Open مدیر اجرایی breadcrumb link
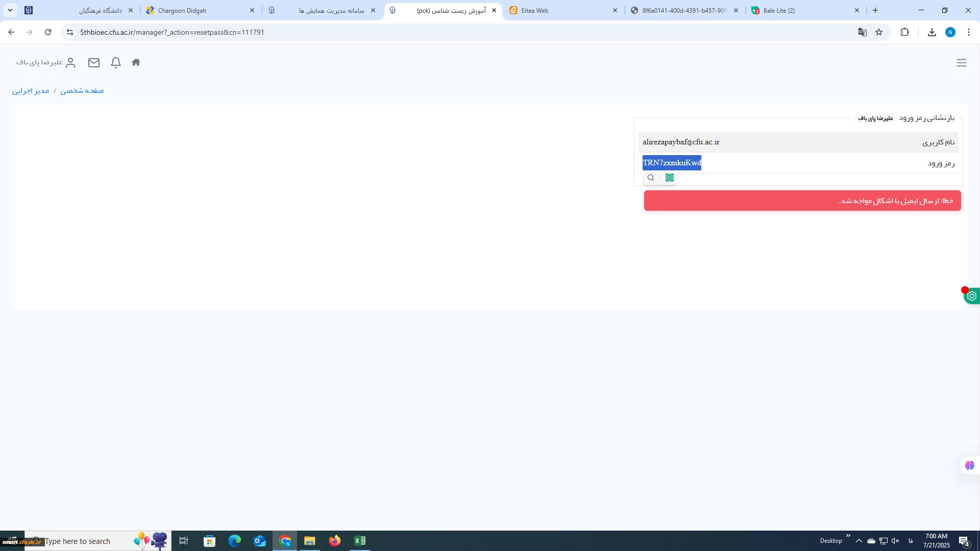 coord(31,90)
